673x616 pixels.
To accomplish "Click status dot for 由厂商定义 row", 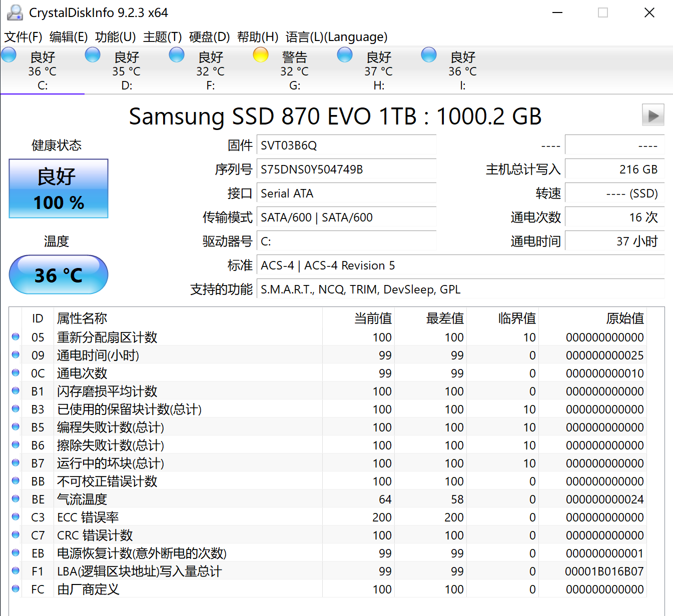I will tap(16, 589).
